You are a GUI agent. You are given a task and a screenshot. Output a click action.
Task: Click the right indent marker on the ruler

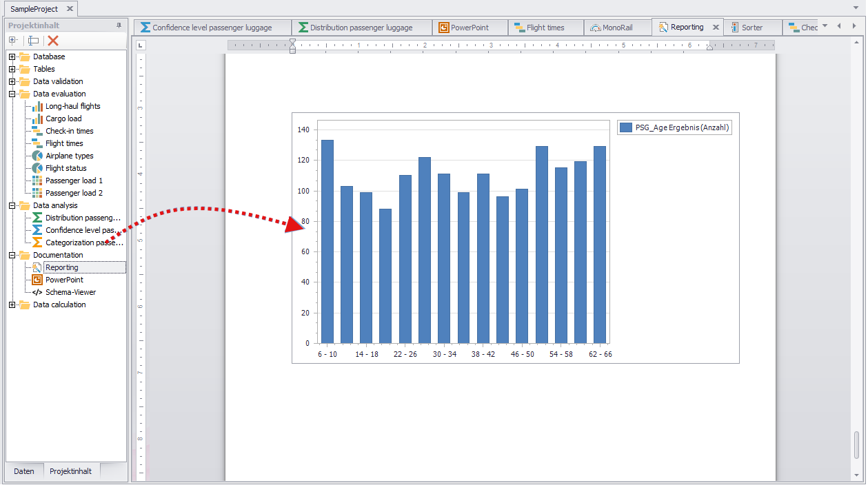(x=709, y=47)
